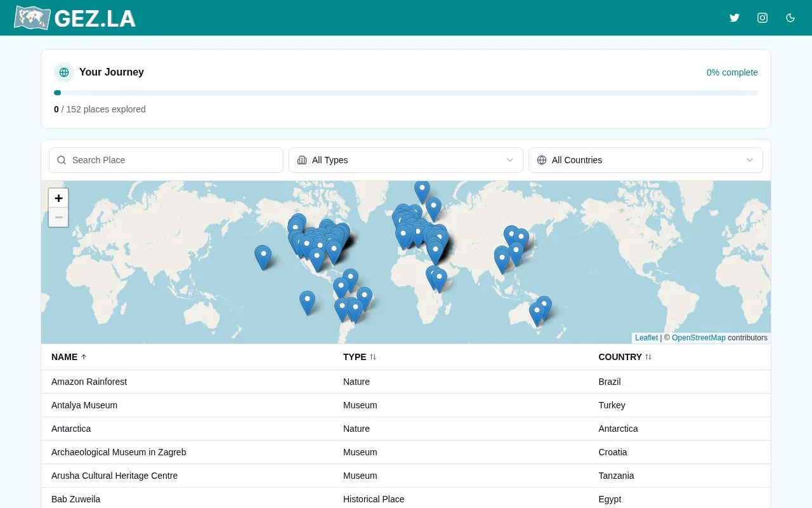
Task: Open the All Countries dropdown
Action: pyautogui.click(x=646, y=160)
